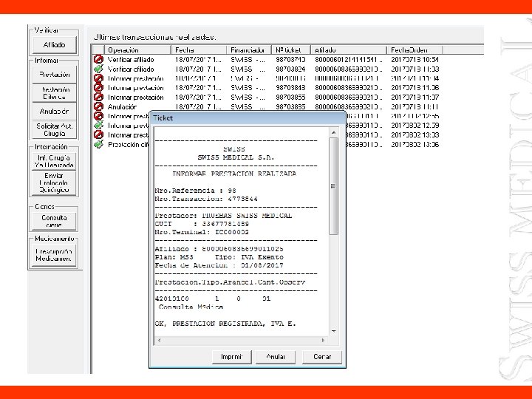Click the ticket's horizontal scrollbar right arrow
The width and height of the screenshot is (532, 399).
[323, 340]
